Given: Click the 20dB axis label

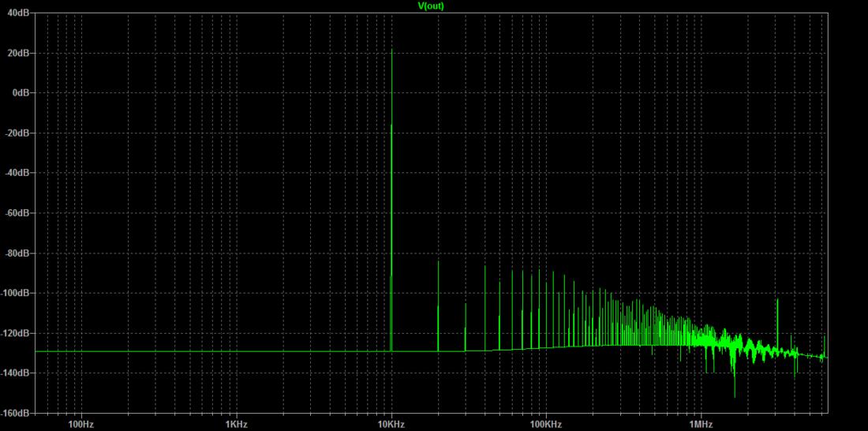Looking at the screenshot, I should 18,53.
